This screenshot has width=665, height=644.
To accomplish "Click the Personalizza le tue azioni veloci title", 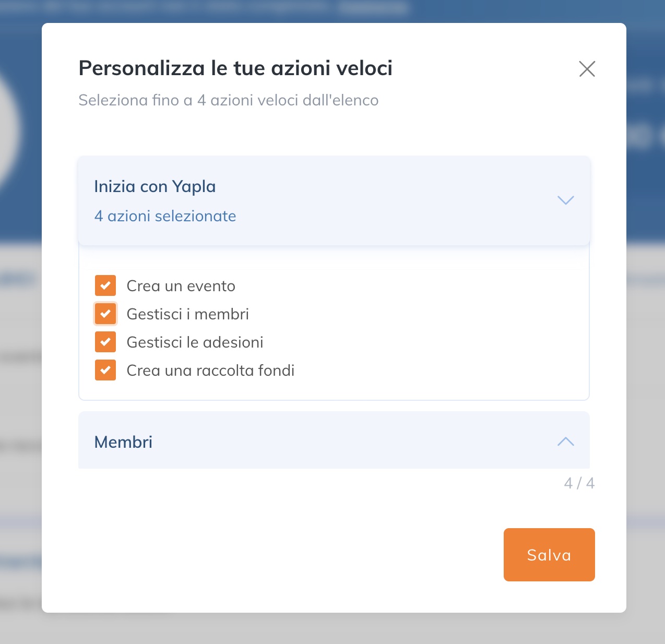I will click(x=235, y=68).
